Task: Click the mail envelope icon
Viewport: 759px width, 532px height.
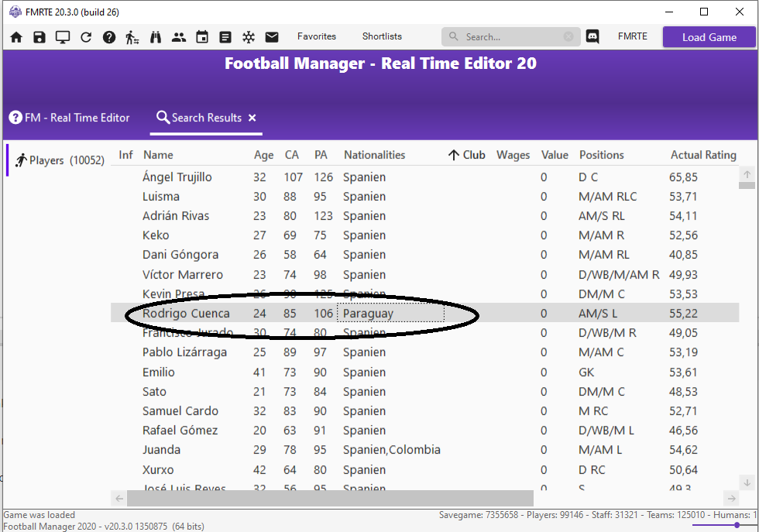Action: point(272,37)
